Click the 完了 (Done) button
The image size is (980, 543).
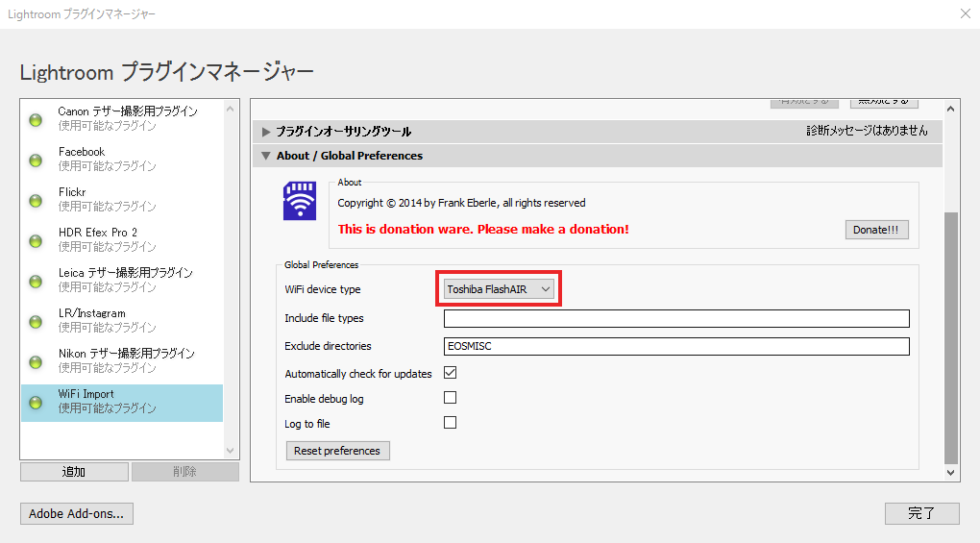[x=922, y=513]
